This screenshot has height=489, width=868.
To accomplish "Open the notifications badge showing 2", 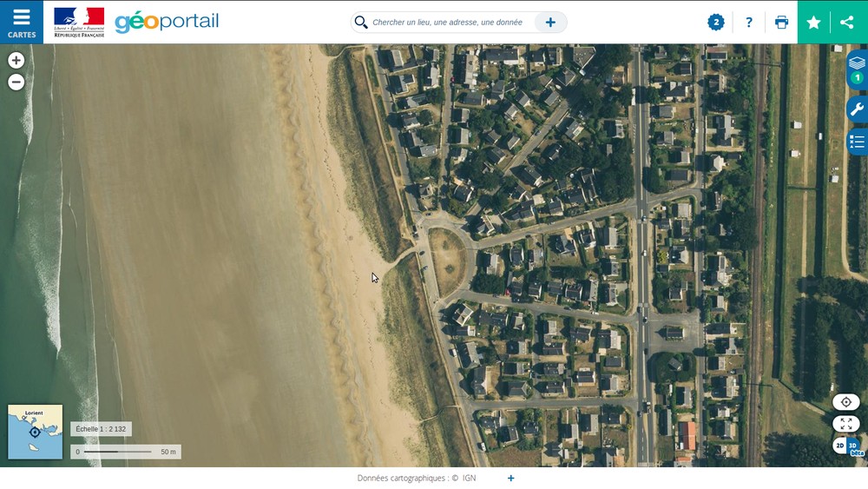I will coord(715,23).
